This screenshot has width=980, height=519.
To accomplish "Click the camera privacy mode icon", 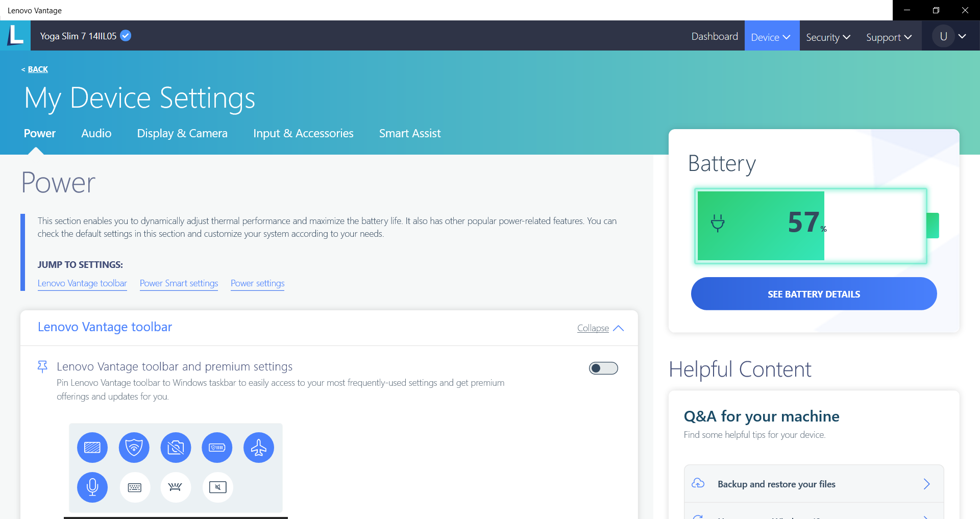I will tap(176, 448).
